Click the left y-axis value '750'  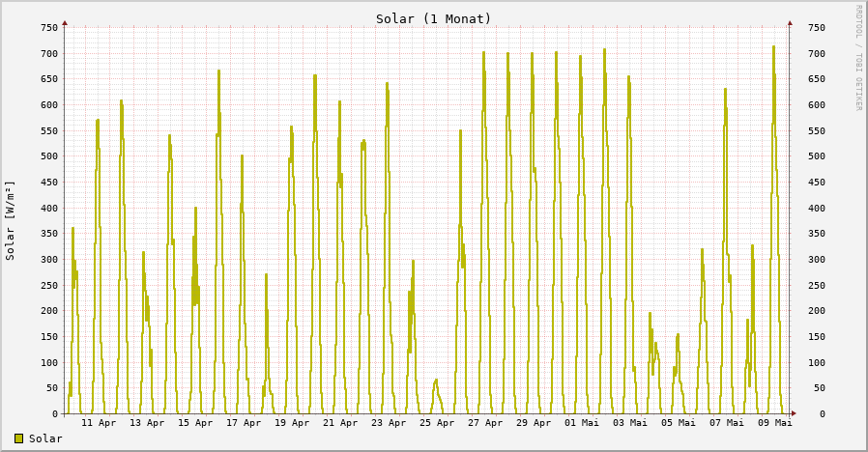tap(49, 28)
